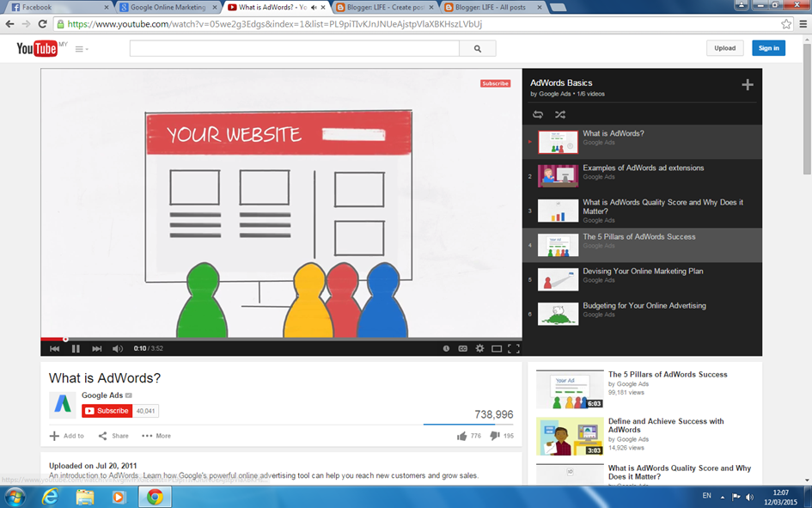Open suggested 'The 5 Pillars of AdWords Success' video

point(668,375)
